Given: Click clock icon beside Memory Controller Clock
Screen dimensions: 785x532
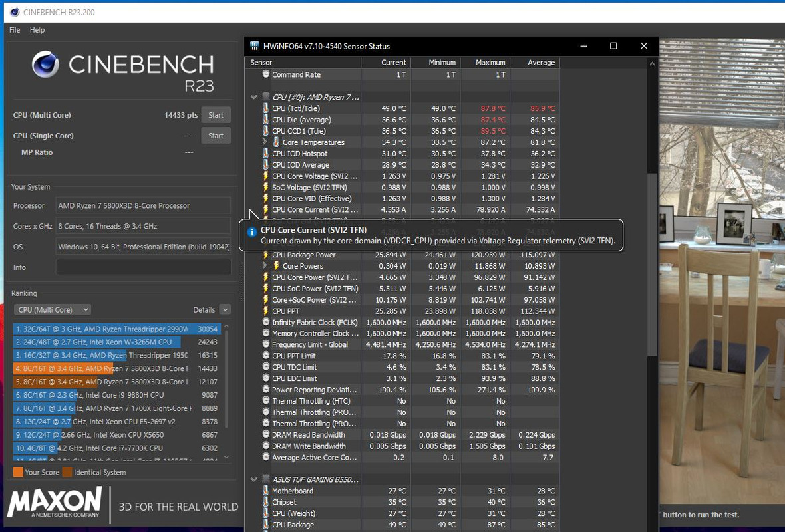Looking at the screenshot, I should pos(266,333).
